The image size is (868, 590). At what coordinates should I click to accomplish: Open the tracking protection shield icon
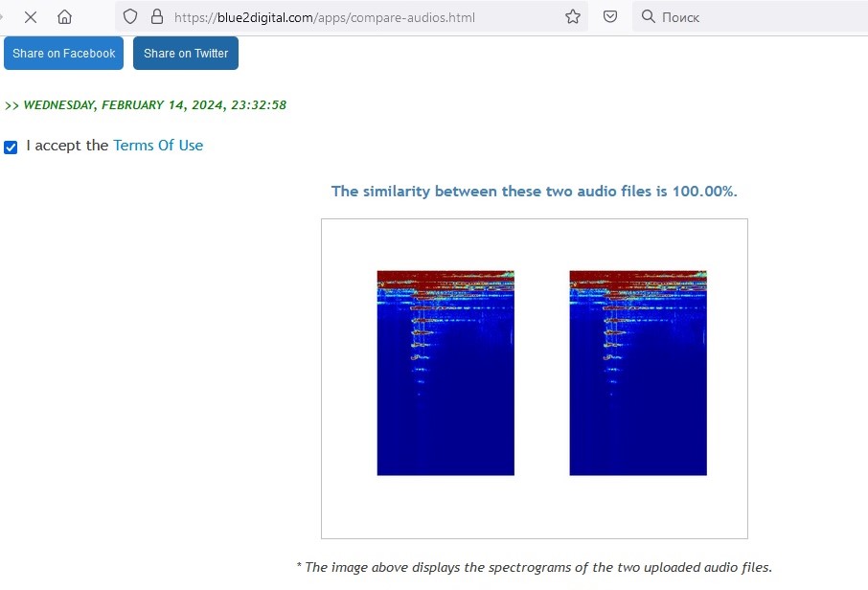130,16
